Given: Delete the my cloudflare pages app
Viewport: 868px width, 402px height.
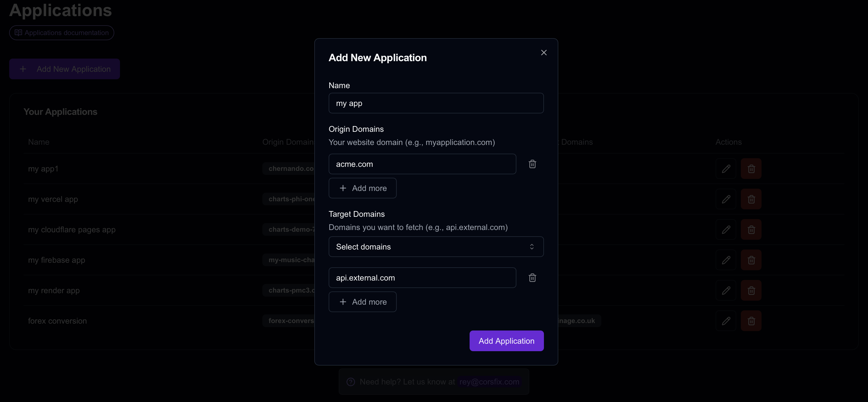Looking at the screenshot, I should coord(751,229).
